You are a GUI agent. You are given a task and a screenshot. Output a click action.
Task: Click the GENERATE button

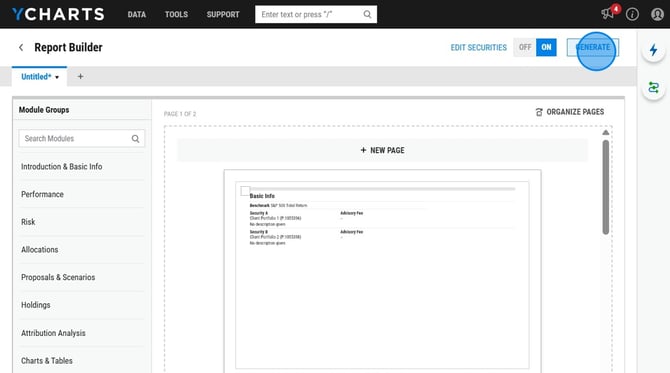pos(593,47)
